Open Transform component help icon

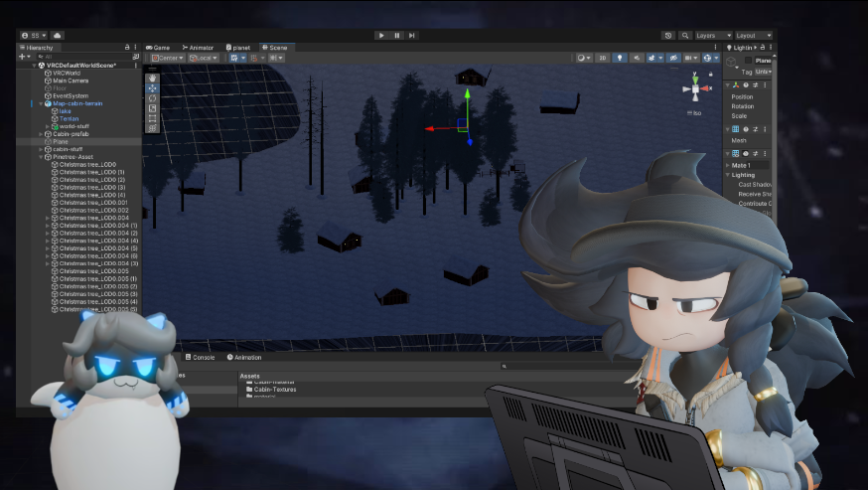point(746,84)
